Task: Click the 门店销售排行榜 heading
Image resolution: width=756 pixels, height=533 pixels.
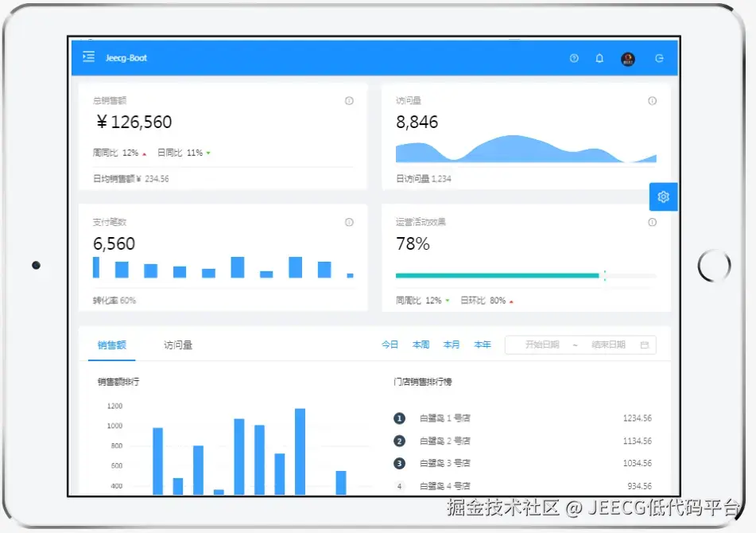Action: (x=422, y=382)
